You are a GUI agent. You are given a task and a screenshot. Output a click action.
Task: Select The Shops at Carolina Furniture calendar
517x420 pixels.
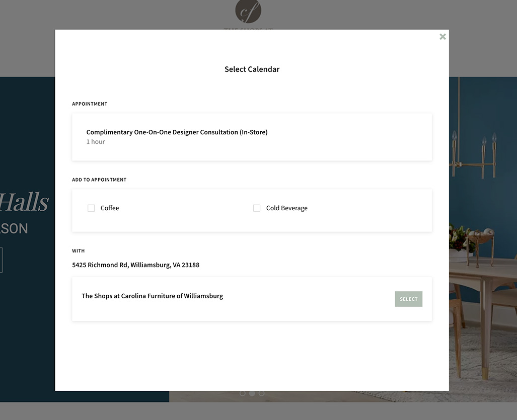coord(409,299)
